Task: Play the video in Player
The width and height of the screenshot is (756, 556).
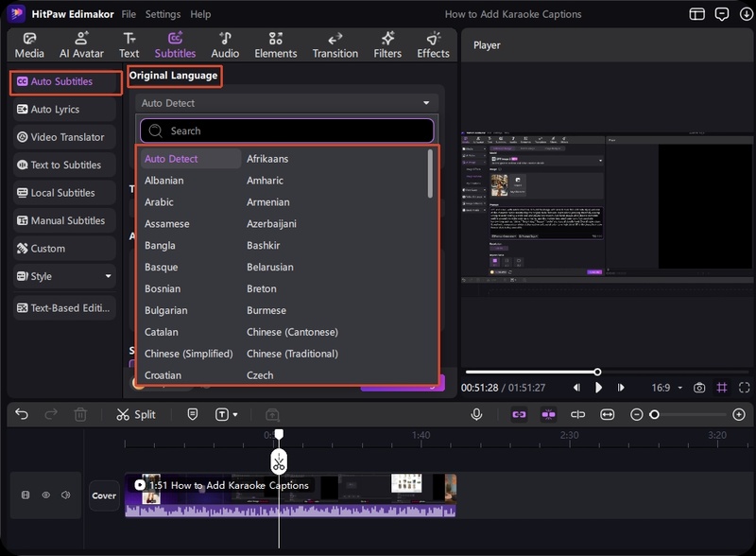Action: coord(598,388)
